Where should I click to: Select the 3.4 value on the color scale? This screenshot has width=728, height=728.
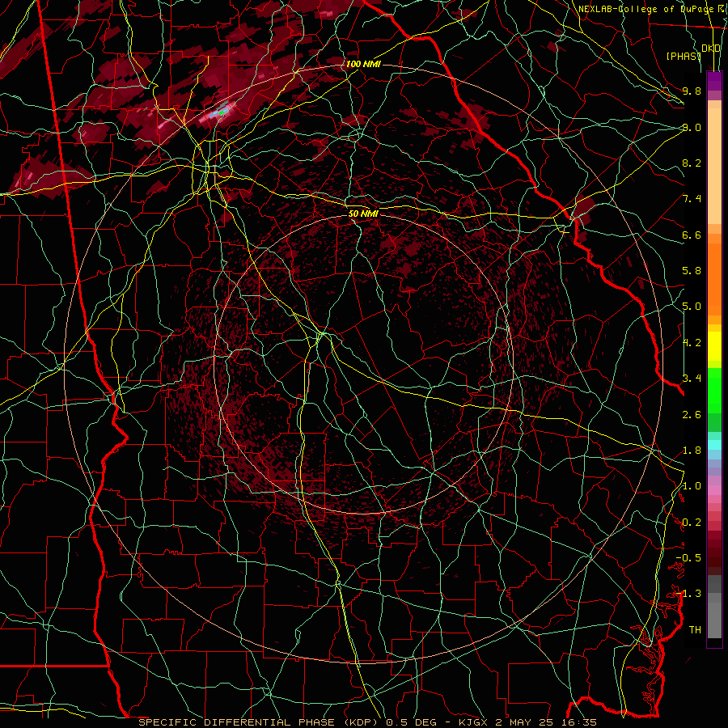tap(692, 379)
